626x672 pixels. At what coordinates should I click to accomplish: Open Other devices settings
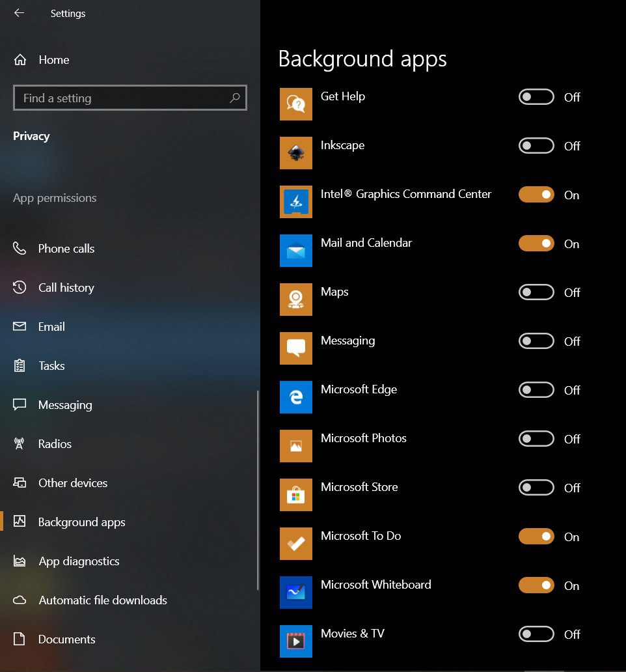coord(73,483)
